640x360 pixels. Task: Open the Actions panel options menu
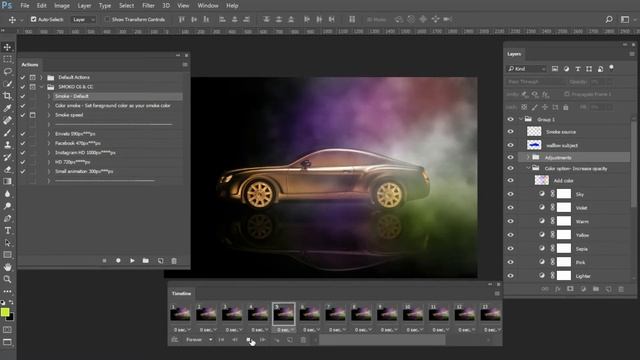[x=185, y=64]
